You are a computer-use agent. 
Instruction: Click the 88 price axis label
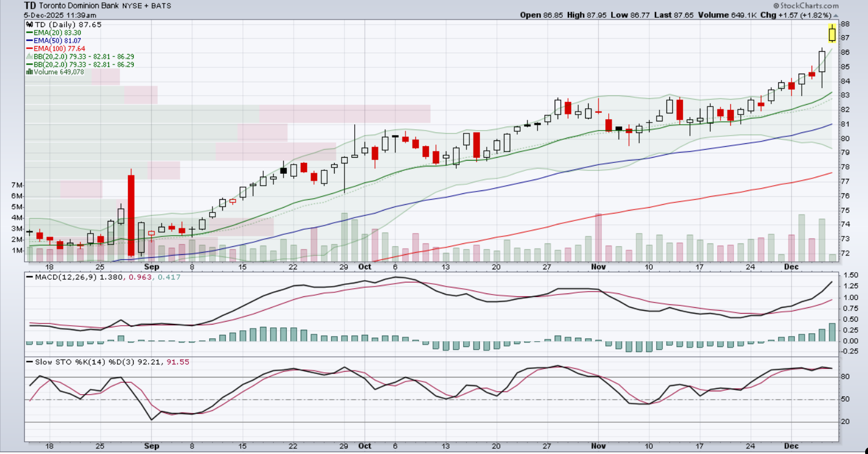(846, 24)
